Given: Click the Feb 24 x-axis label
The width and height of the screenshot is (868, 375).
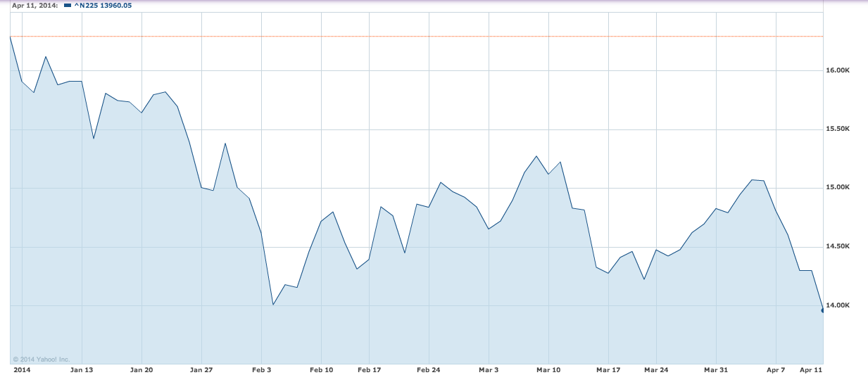Looking at the screenshot, I should click(428, 369).
